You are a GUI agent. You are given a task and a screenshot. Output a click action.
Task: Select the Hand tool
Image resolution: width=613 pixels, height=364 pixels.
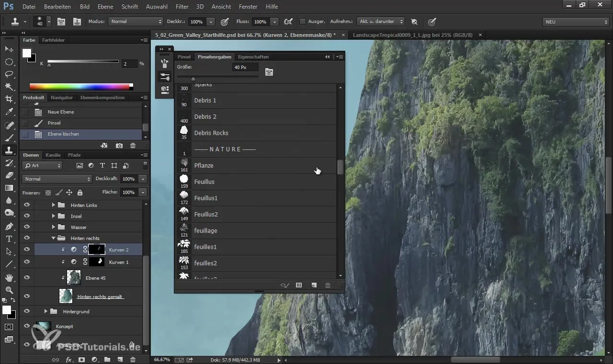coord(9,277)
